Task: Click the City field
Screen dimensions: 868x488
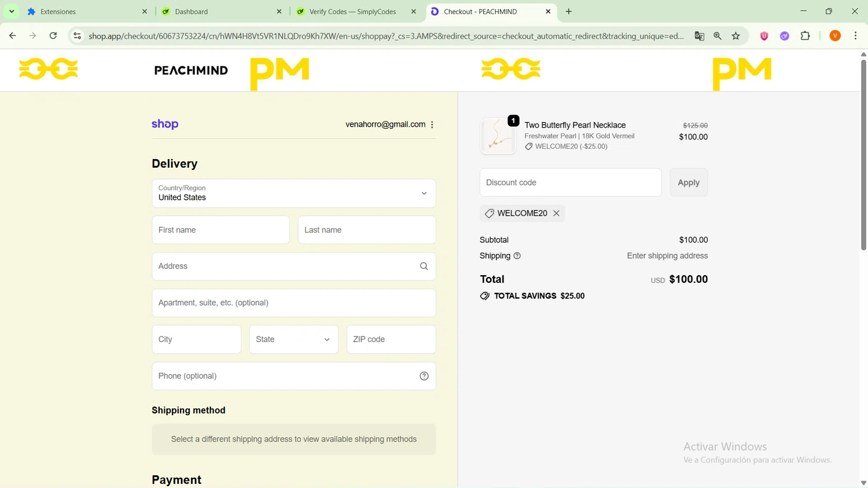Action: (196, 339)
